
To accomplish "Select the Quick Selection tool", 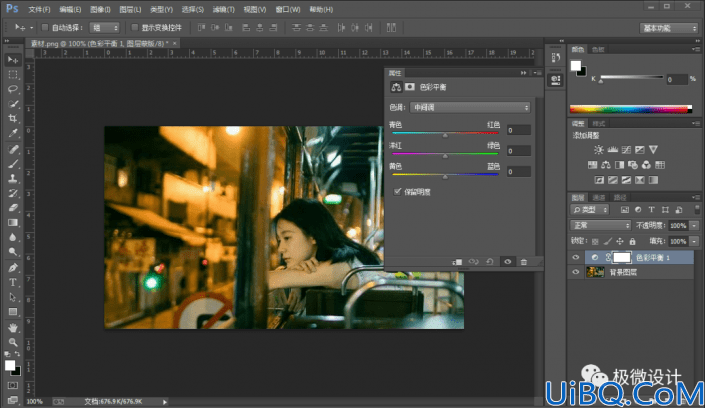I will tap(13, 104).
